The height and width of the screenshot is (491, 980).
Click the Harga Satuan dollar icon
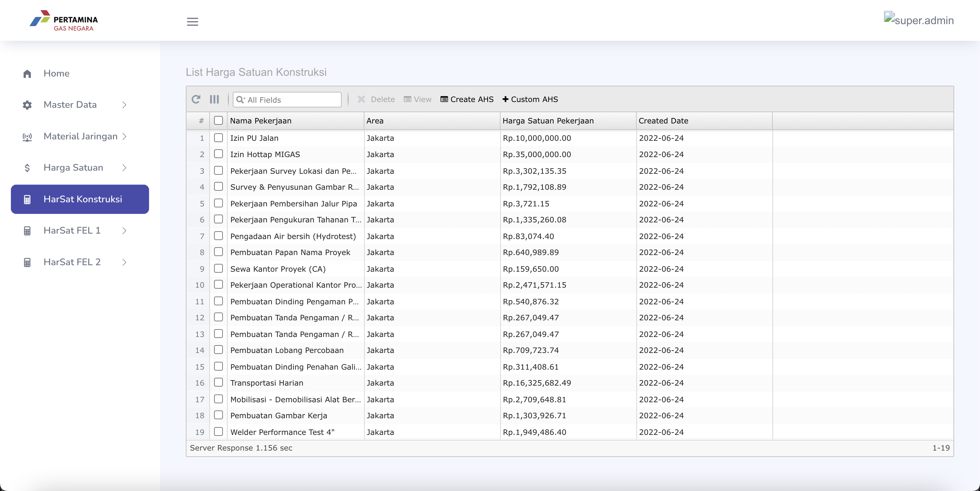(x=27, y=168)
